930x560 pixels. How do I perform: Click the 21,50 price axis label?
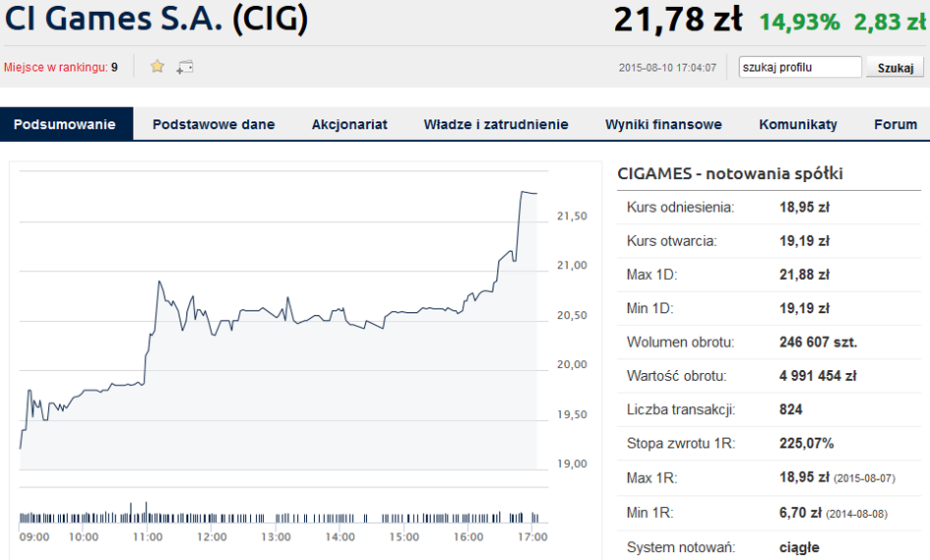coord(572,217)
